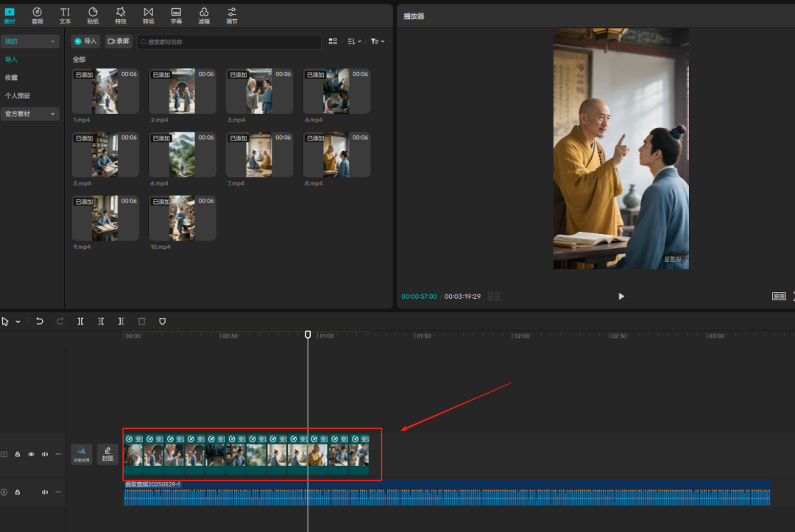Split the clip at the playhead

[x=80, y=322]
